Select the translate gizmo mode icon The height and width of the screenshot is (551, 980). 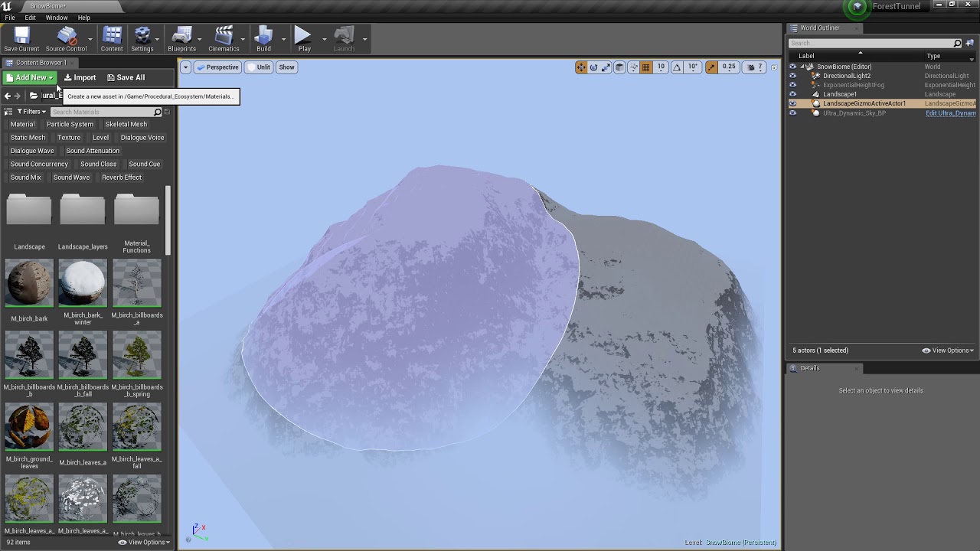coord(581,67)
